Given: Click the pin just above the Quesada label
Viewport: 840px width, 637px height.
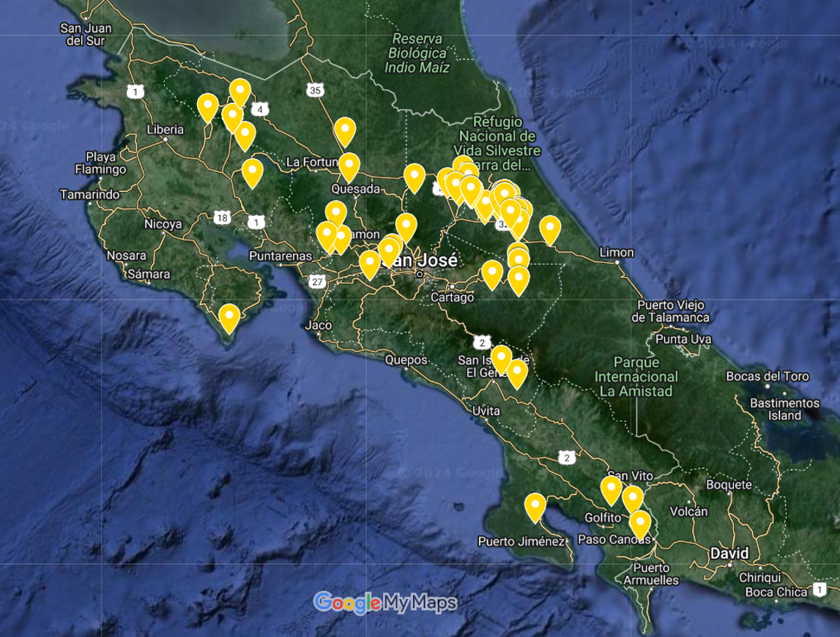Looking at the screenshot, I should point(349,166).
